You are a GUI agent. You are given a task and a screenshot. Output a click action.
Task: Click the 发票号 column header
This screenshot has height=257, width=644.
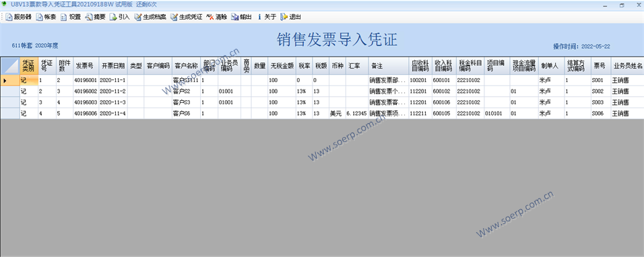(x=85, y=65)
